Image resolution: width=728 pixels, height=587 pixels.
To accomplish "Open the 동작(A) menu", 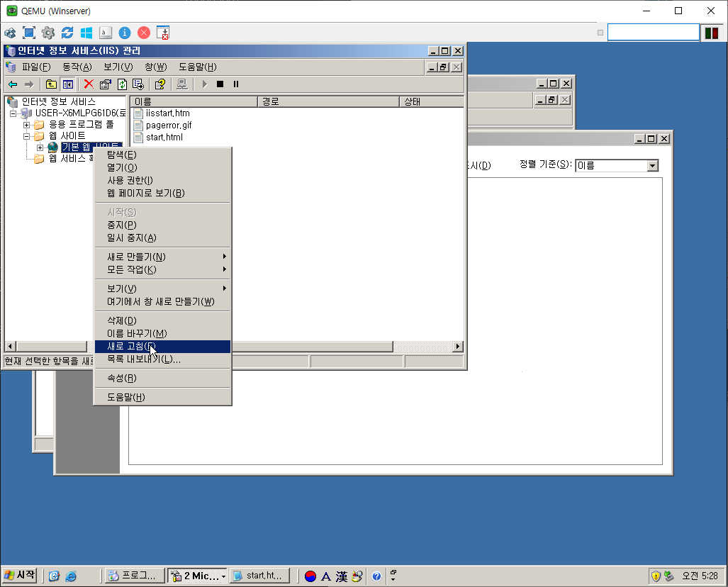I will tap(77, 67).
